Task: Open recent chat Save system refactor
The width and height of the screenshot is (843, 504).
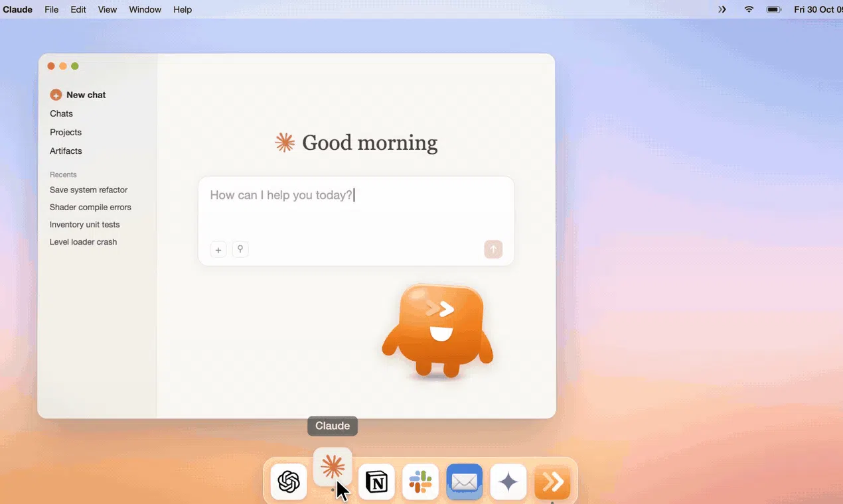Action: click(x=88, y=190)
